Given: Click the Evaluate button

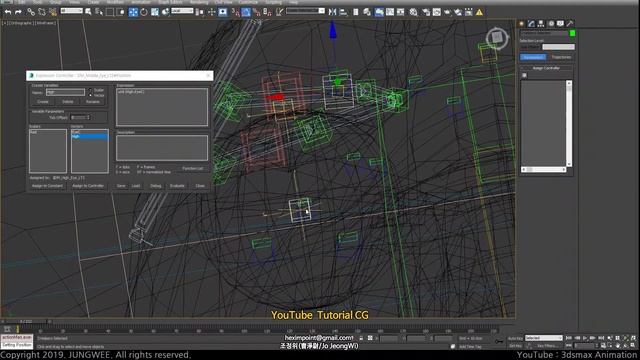Looking at the screenshot, I should point(177,186).
